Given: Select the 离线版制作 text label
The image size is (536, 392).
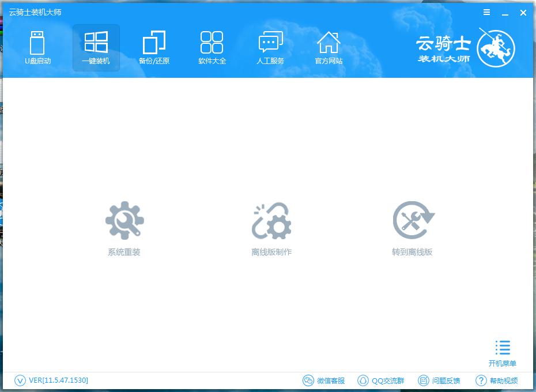Looking at the screenshot, I should (271, 252).
